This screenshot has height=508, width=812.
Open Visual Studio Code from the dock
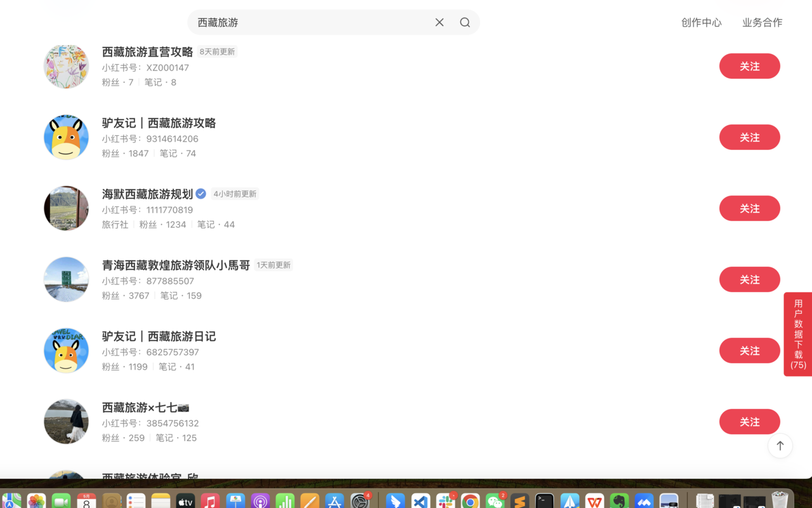[x=420, y=500]
